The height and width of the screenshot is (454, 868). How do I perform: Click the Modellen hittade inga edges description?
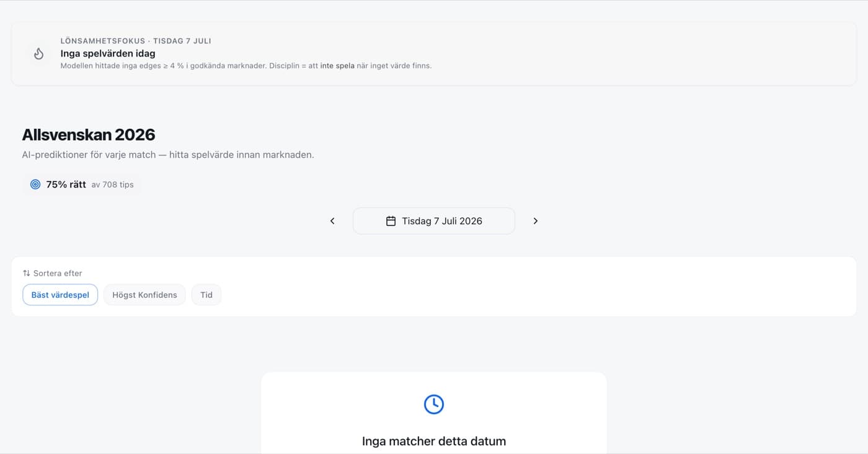click(246, 66)
